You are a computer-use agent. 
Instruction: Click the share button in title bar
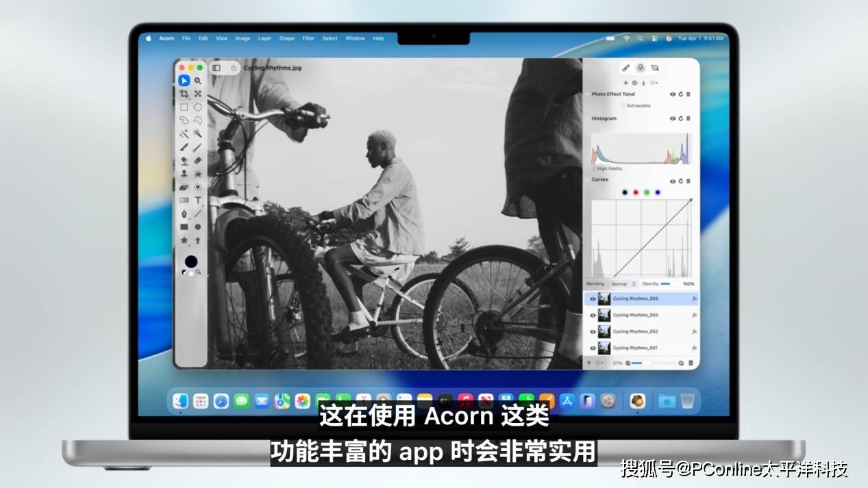[x=234, y=68]
